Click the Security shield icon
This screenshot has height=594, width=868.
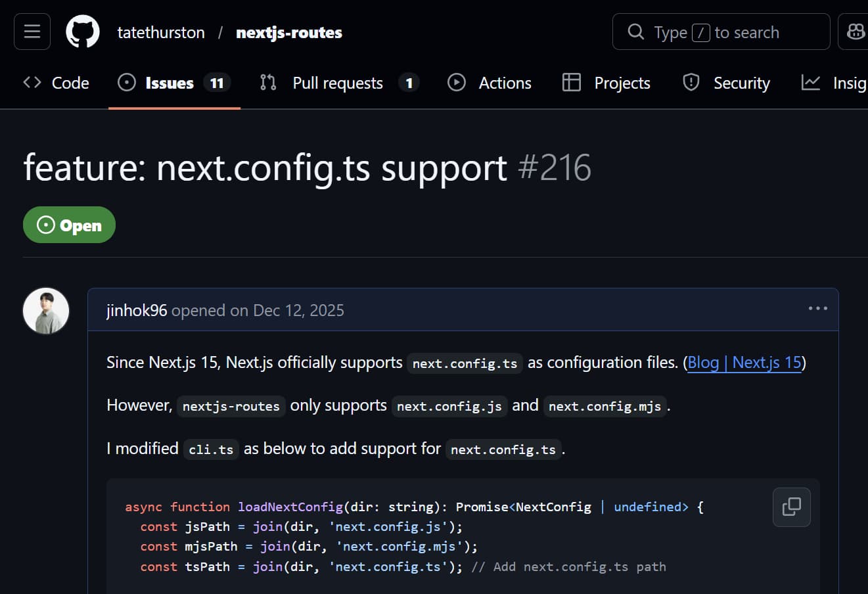691,82
